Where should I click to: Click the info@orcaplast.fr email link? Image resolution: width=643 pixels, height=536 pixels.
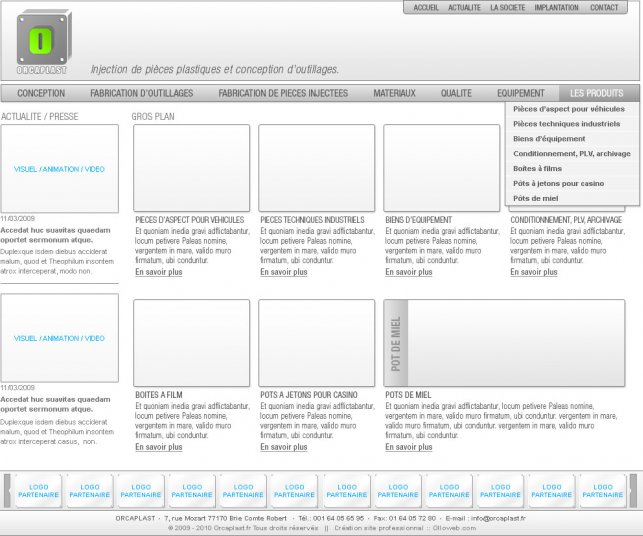click(499, 519)
